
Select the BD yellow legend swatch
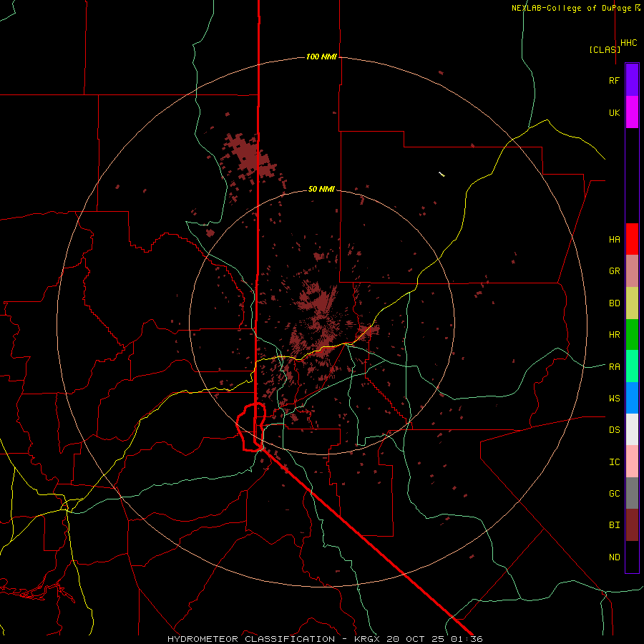632,303
